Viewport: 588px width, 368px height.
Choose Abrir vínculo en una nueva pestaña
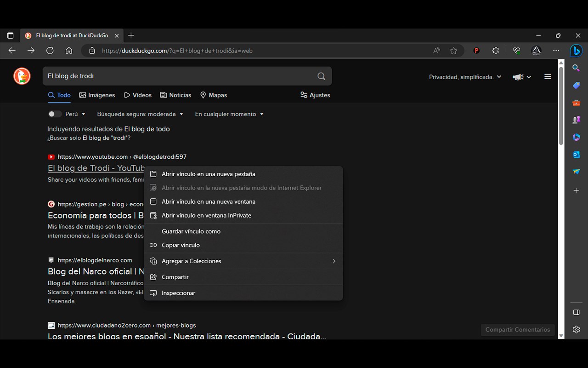(x=243, y=174)
